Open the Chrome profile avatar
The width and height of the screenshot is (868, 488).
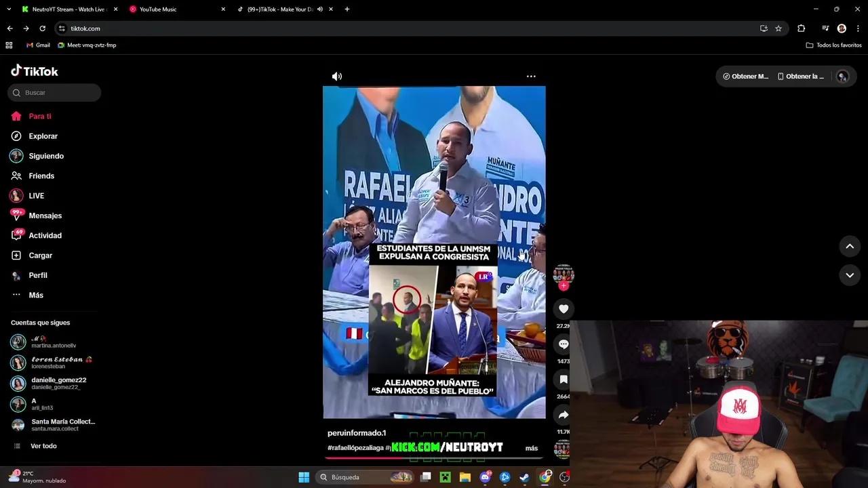842,28
